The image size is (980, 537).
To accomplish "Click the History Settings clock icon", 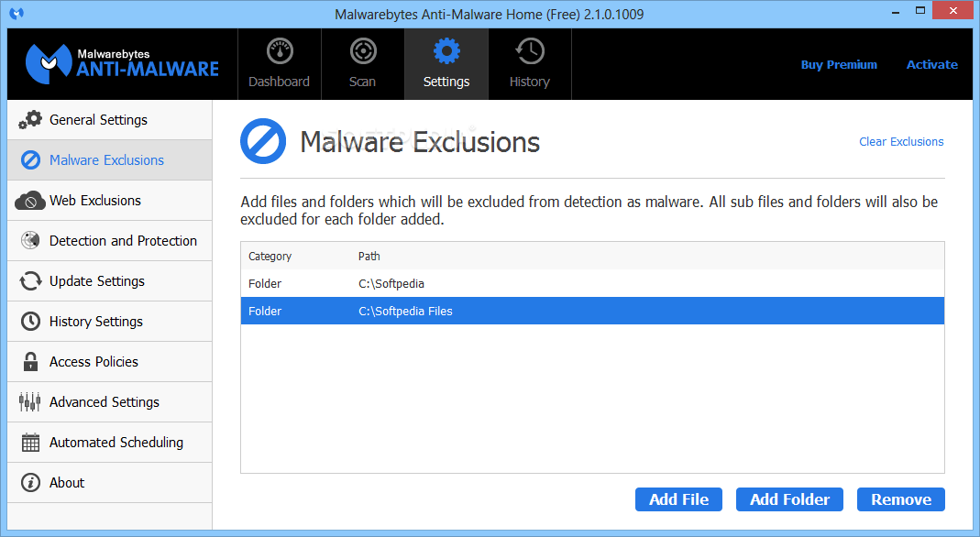I will (x=30, y=322).
